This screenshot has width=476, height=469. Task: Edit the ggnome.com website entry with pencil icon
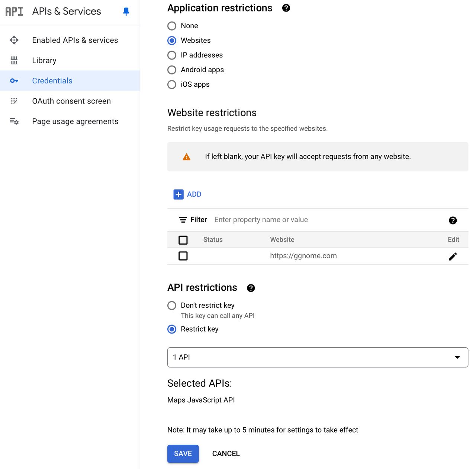point(453,256)
